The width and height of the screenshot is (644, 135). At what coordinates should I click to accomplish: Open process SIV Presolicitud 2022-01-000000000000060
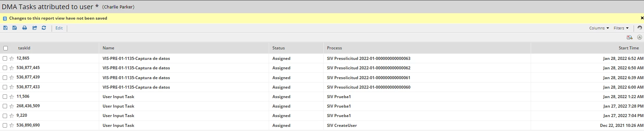click(369, 87)
